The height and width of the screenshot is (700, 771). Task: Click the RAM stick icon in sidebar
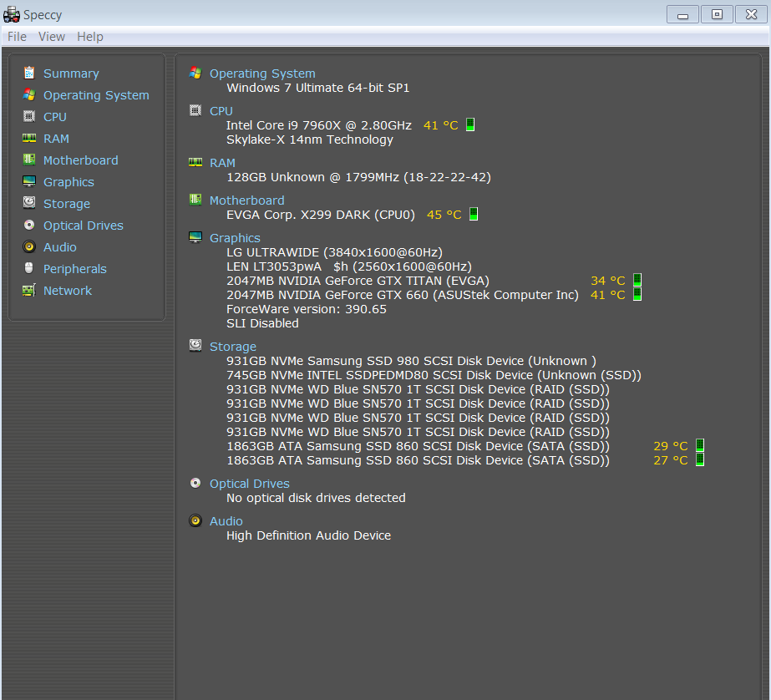pos(29,138)
